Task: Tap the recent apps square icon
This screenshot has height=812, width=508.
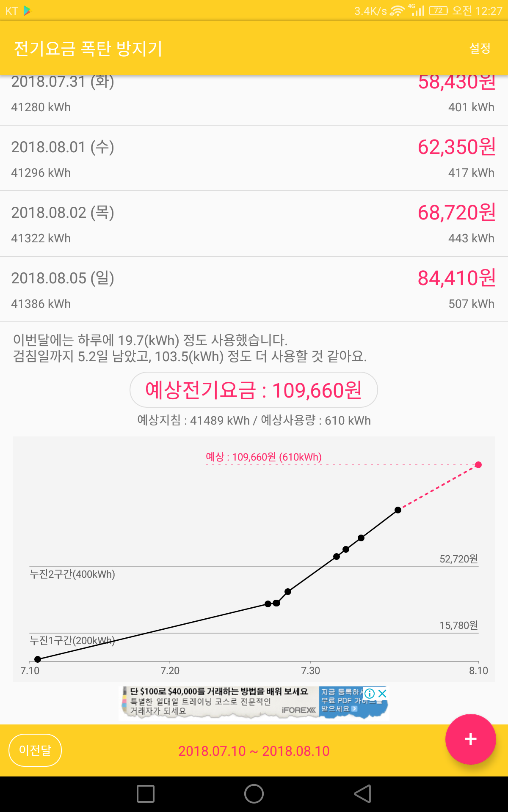Action: (x=146, y=794)
